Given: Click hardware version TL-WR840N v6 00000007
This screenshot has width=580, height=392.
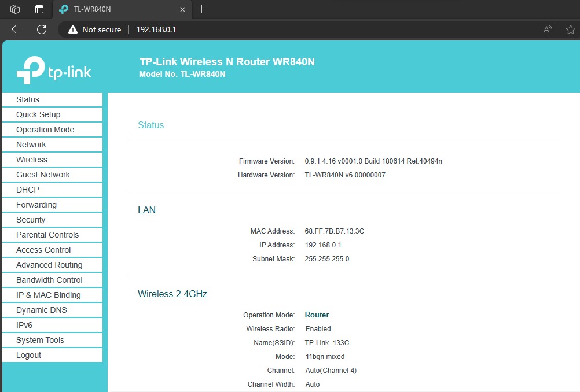Looking at the screenshot, I should [x=345, y=175].
